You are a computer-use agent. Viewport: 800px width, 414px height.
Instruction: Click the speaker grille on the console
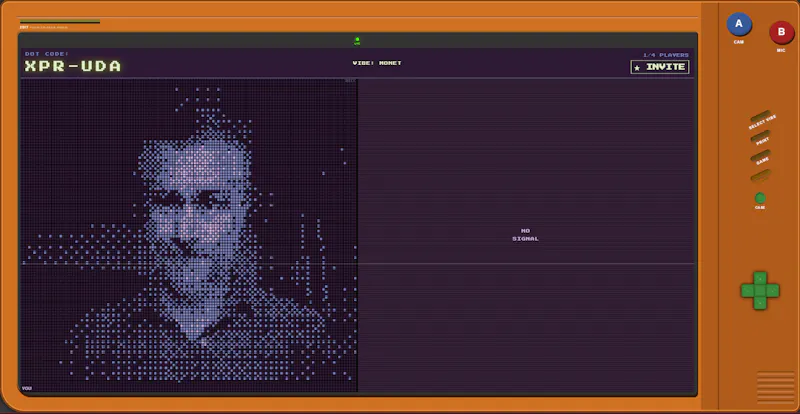tap(776, 387)
